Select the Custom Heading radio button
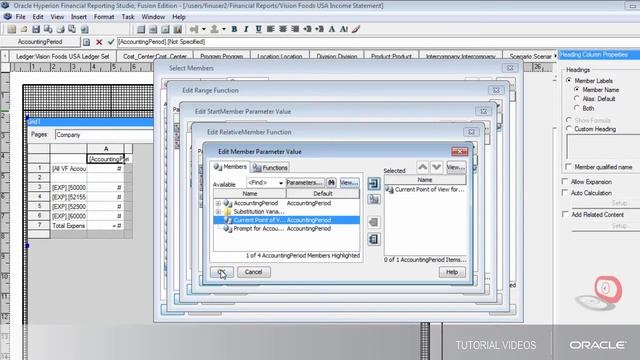640x360 pixels. coord(569,129)
